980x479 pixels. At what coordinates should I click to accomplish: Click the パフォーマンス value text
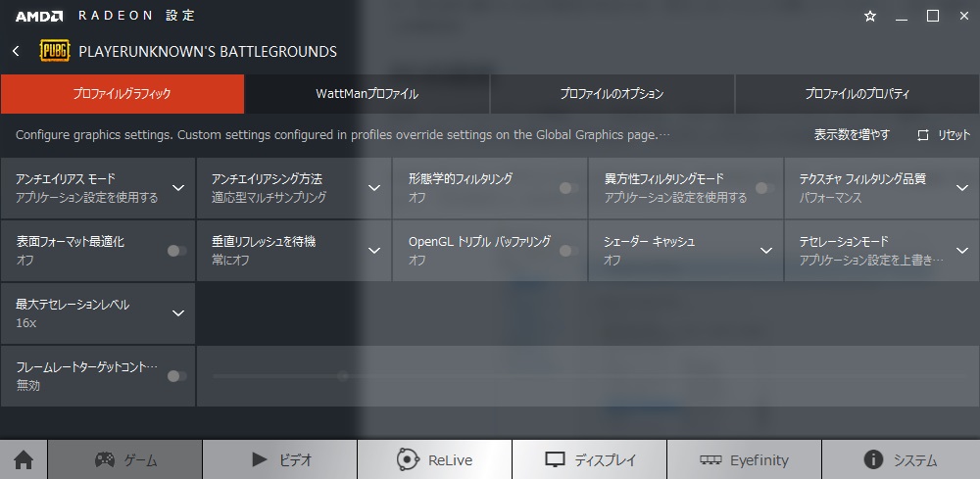831,197
